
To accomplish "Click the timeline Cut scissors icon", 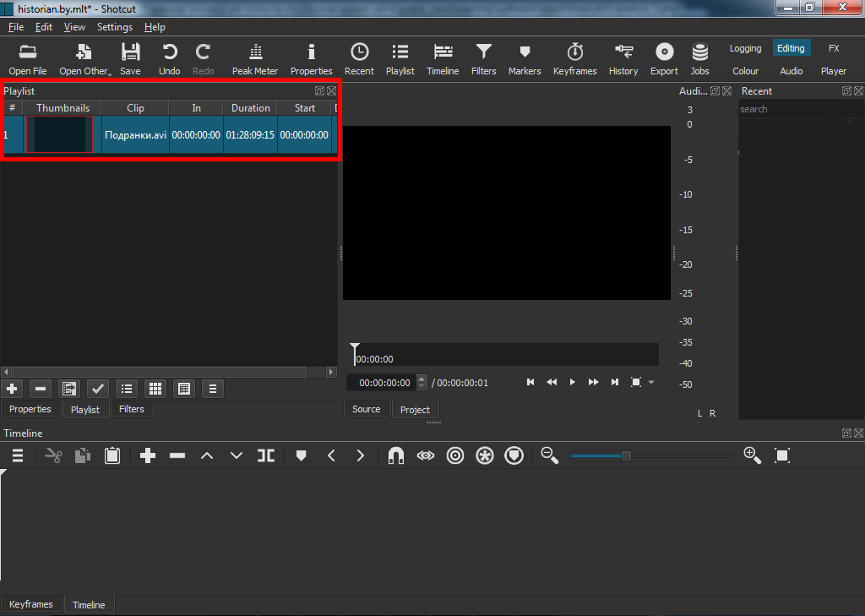I will point(54,455).
